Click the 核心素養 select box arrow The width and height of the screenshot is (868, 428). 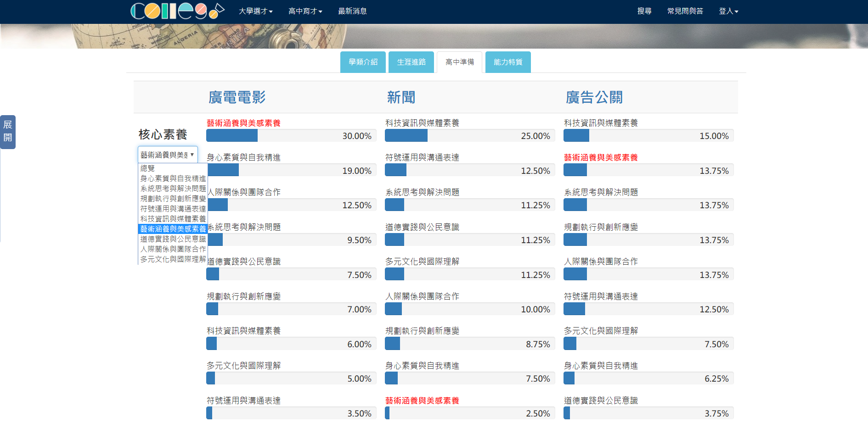coord(192,155)
